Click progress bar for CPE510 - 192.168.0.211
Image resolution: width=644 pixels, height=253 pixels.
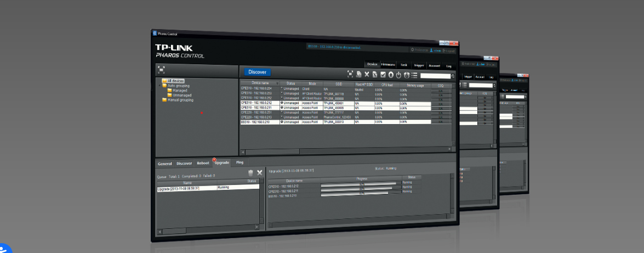point(361,188)
